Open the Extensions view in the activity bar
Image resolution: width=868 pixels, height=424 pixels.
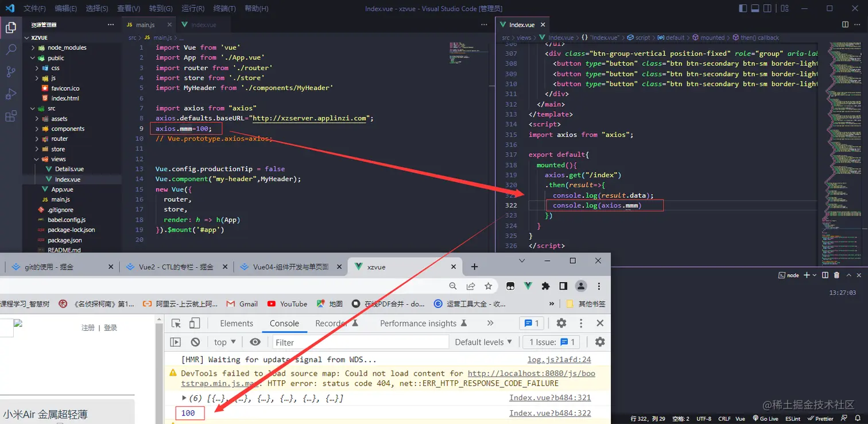pos(10,116)
